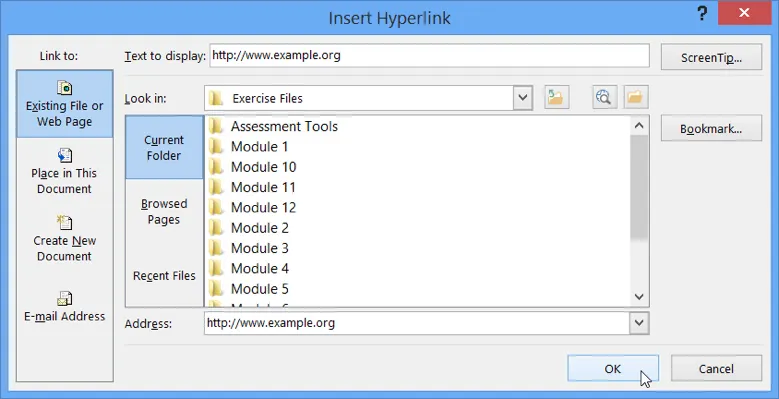779x399 pixels.
Task: Expand the Look in folder dropdown
Action: (523, 98)
